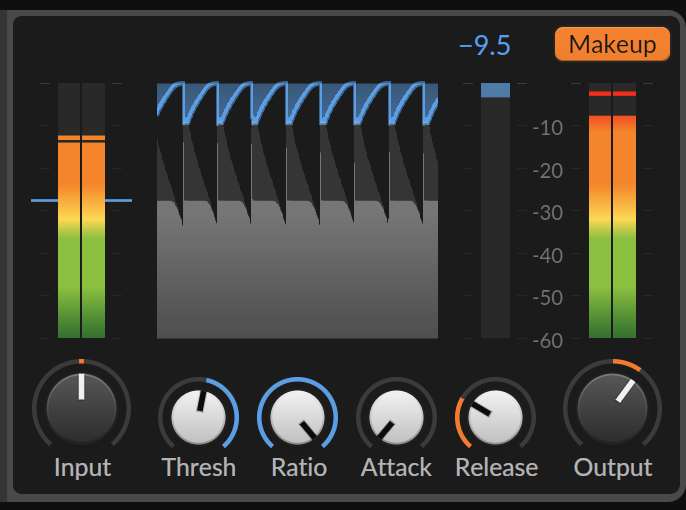The width and height of the screenshot is (686, 510).
Task: Click the -50 scale label
Action: point(548,298)
